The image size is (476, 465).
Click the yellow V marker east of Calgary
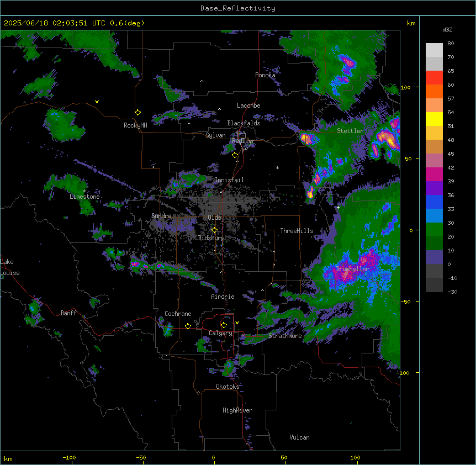point(237,323)
